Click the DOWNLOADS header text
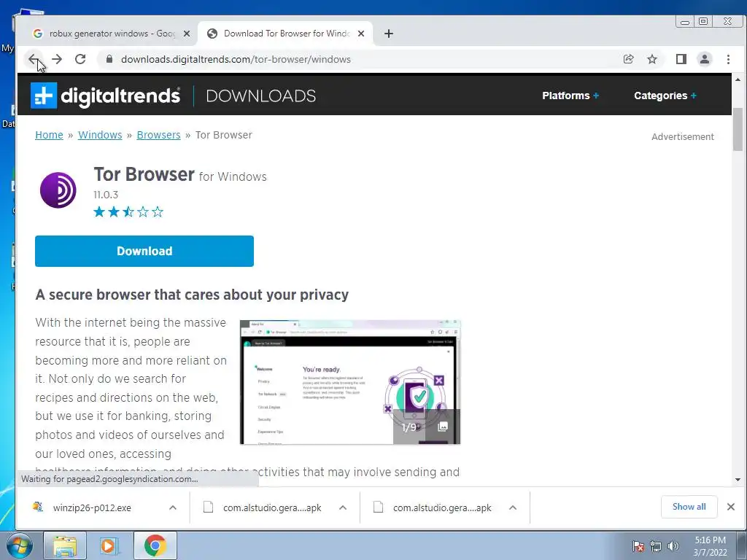Image resolution: width=747 pixels, height=560 pixels. click(x=260, y=96)
